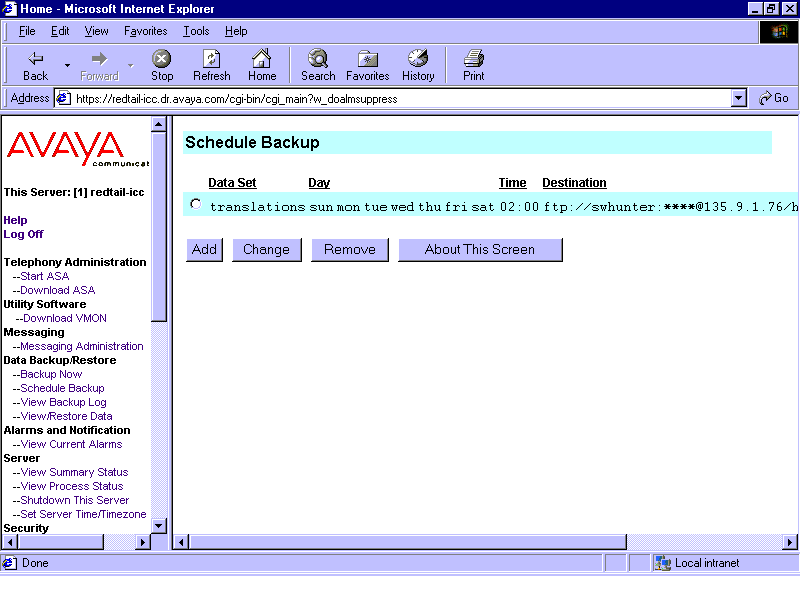Open the Set Server Time/Timezone link
Screen dimensions: 800x600
pos(83,514)
